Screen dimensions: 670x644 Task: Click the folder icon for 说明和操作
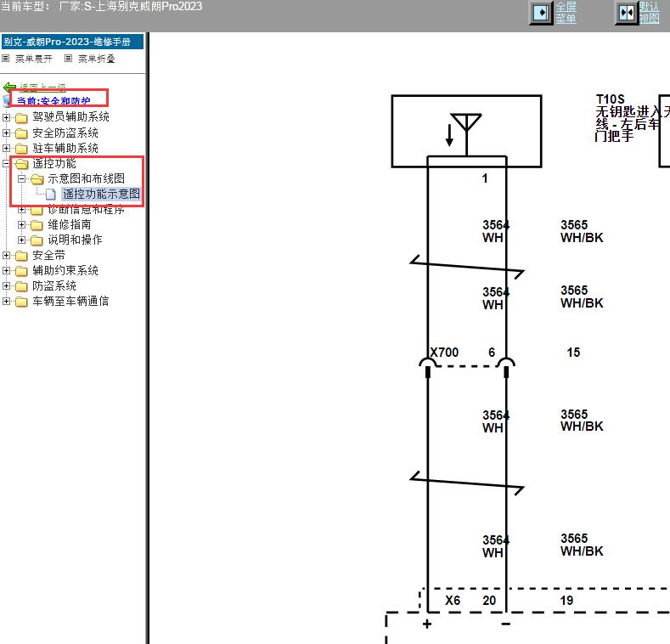tap(37, 240)
